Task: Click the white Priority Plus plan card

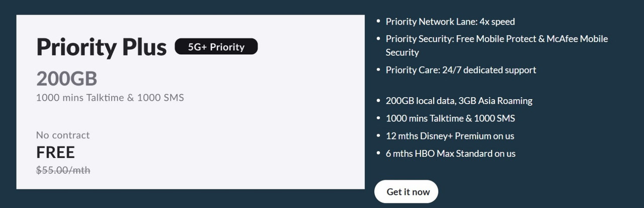Action: (x=190, y=102)
